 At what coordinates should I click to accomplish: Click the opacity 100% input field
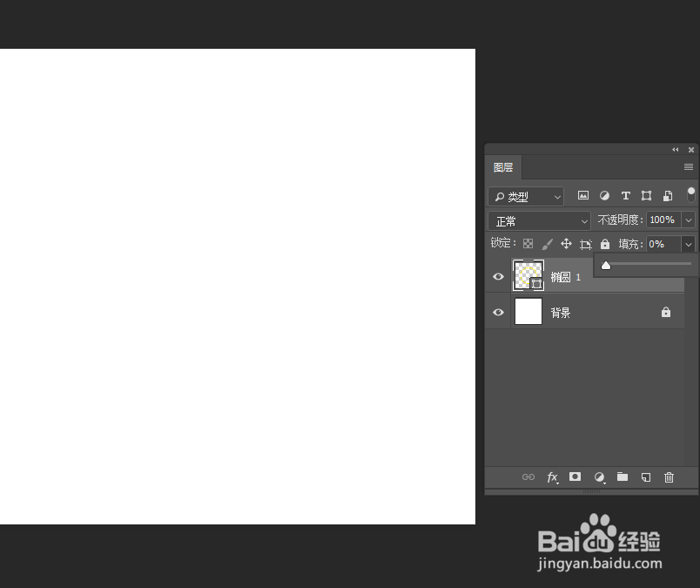pos(663,220)
